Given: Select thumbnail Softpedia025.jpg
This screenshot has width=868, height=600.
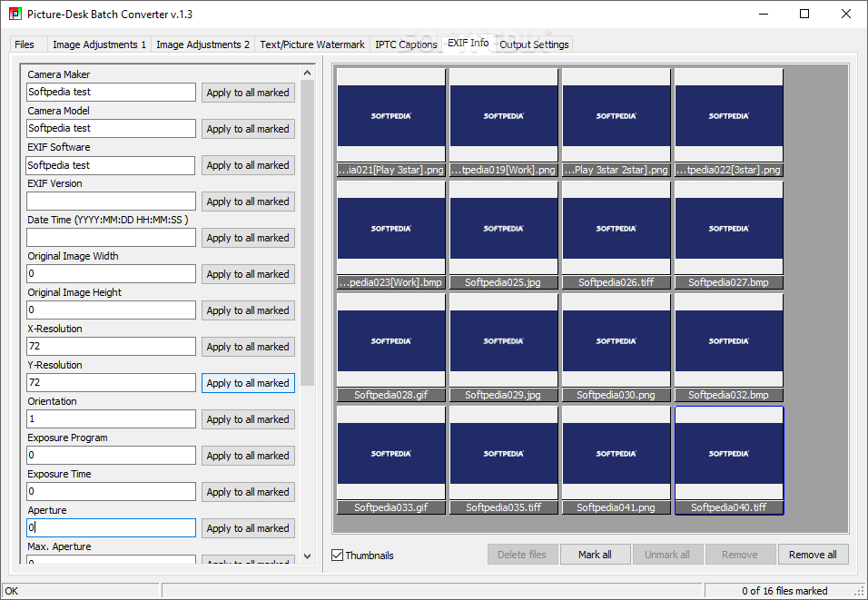Looking at the screenshot, I should coord(504,235).
